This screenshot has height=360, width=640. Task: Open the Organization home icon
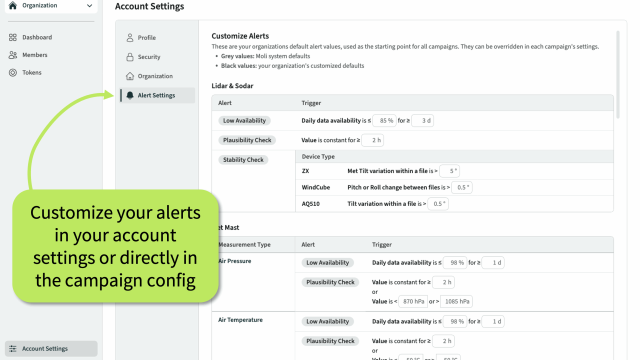(13, 5)
